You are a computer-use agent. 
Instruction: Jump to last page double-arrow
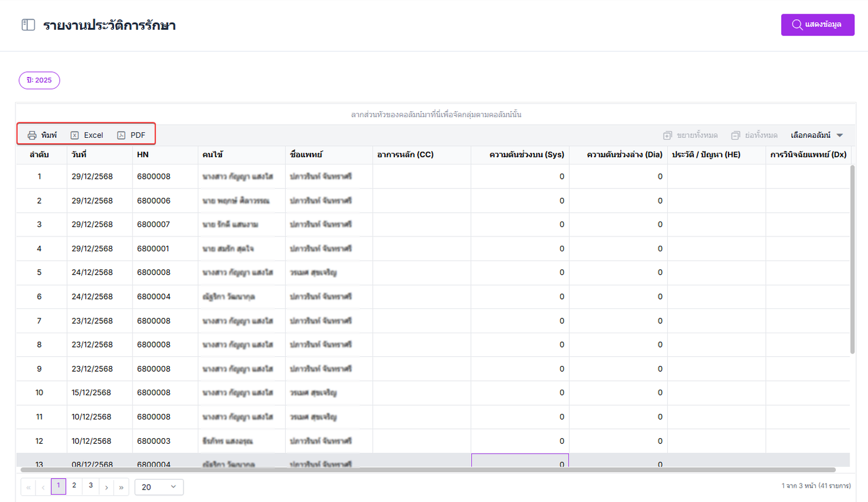tap(122, 487)
